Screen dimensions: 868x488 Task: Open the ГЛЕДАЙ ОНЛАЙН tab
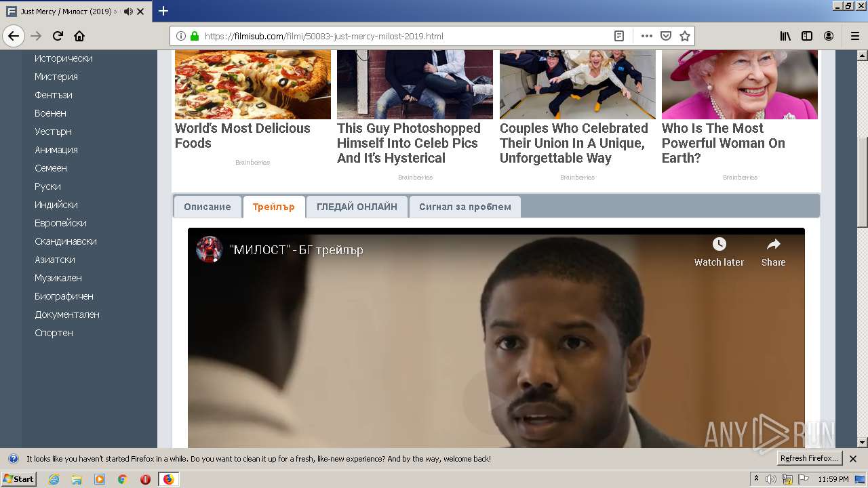(357, 207)
